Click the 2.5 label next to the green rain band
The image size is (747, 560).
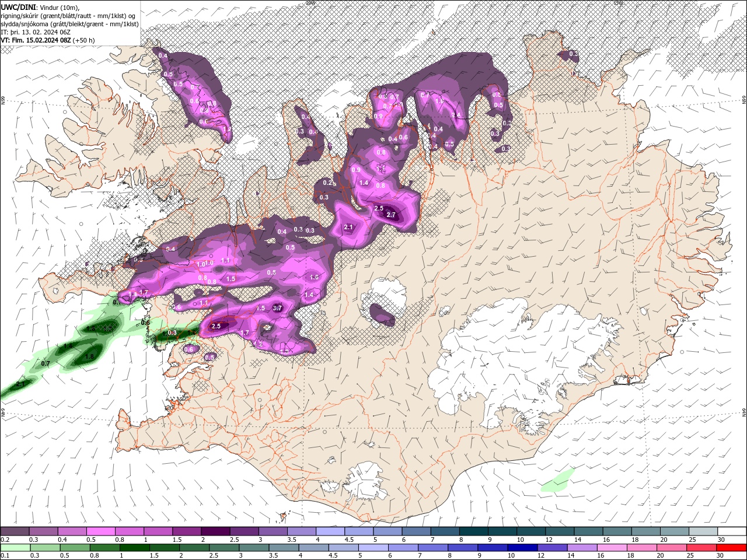click(x=216, y=326)
